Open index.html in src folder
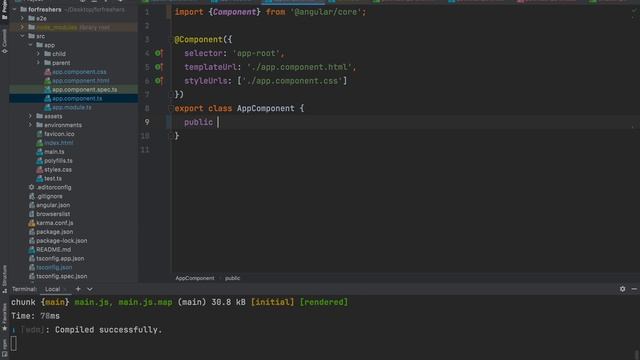Image resolution: width=640 pixels, height=360 pixels. click(x=58, y=143)
